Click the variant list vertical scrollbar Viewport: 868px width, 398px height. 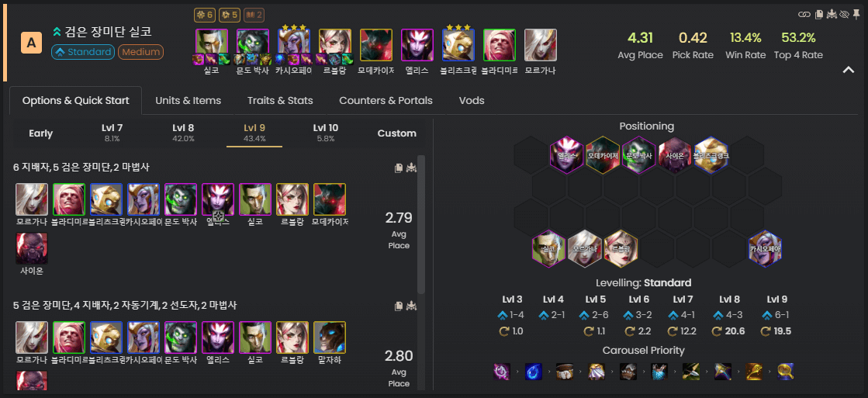click(421, 224)
